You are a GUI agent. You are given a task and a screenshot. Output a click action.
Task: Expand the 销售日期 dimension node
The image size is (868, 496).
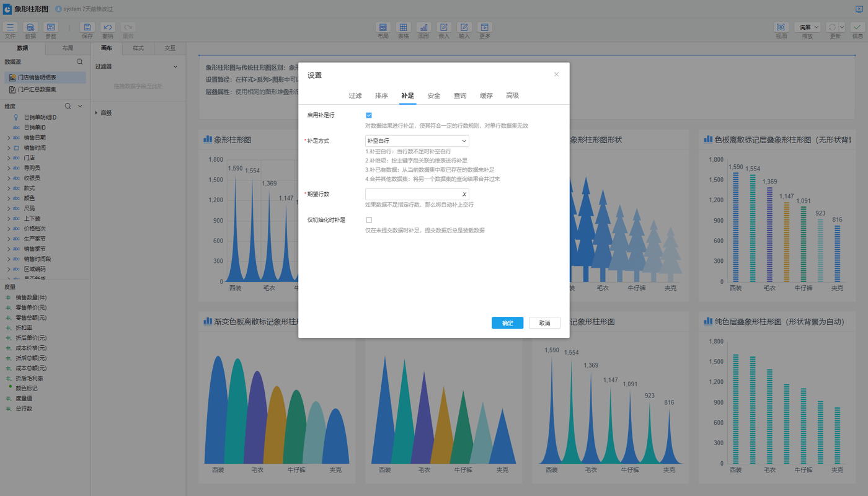9,138
